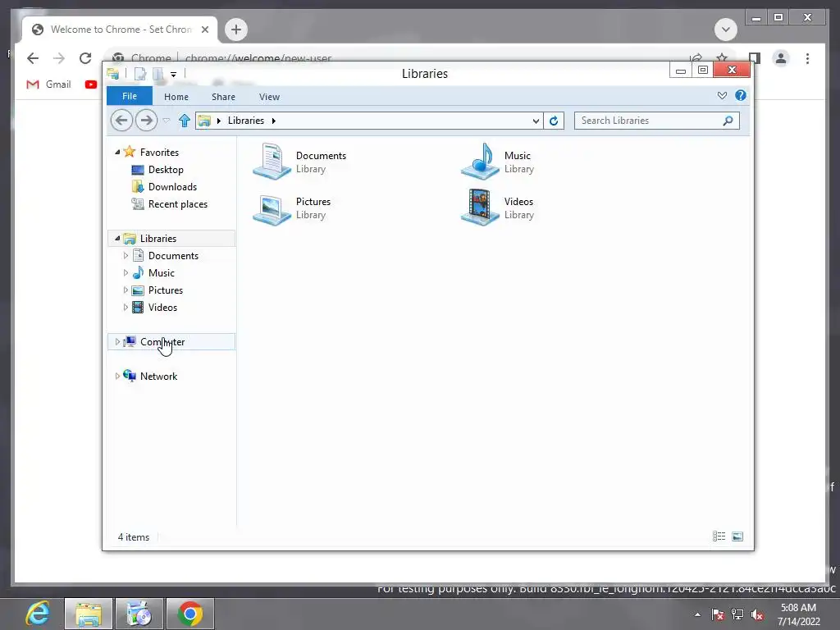Refresh the Libraries address bar

tap(554, 121)
